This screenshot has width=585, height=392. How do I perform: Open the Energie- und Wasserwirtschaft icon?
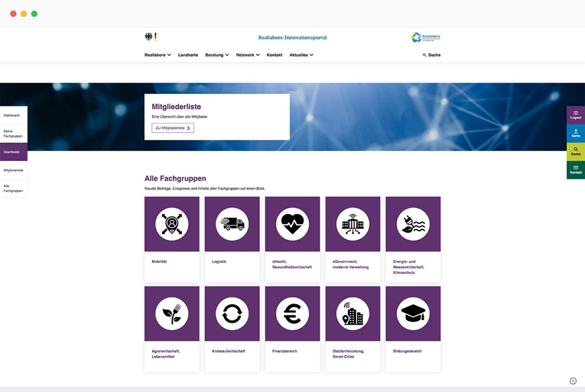pos(413,224)
